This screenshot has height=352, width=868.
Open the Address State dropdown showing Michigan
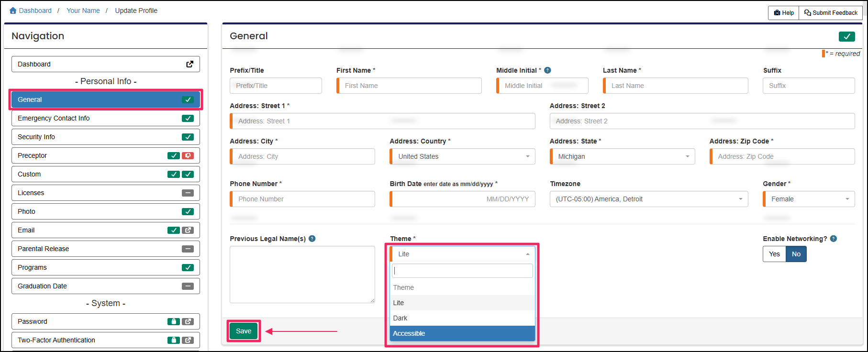[x=622, y=156]
